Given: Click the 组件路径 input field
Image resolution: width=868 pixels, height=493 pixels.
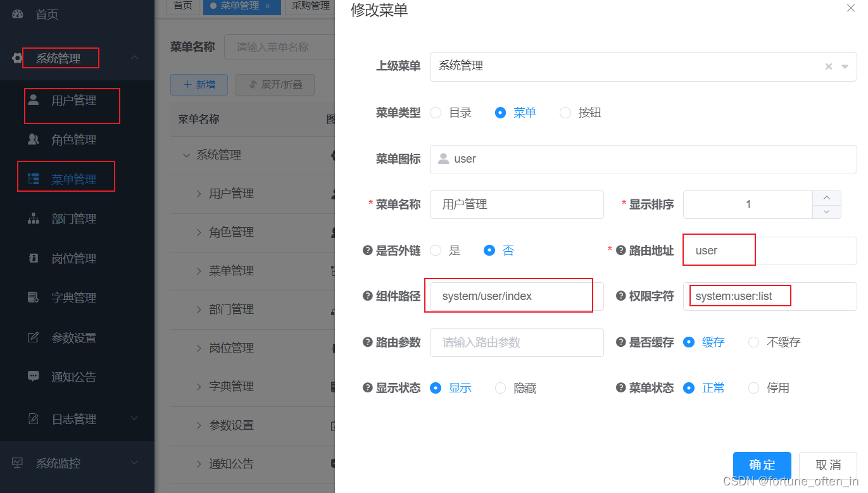Looking at the screenshot, I should tap(517, 296).
